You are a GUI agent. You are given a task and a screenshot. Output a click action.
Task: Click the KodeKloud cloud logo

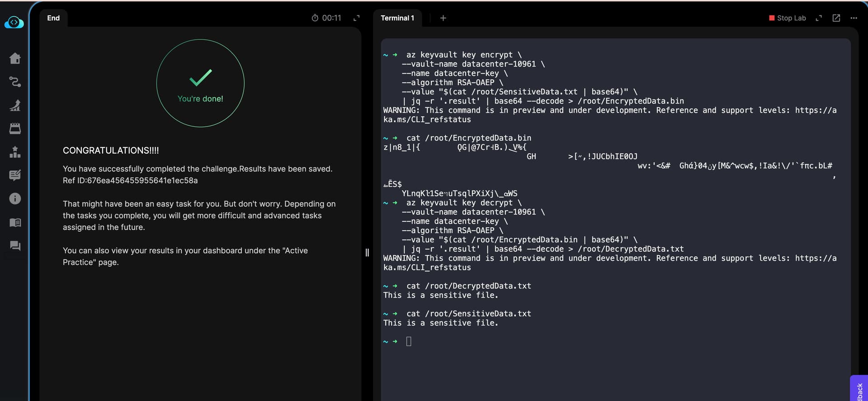point(14,22)
